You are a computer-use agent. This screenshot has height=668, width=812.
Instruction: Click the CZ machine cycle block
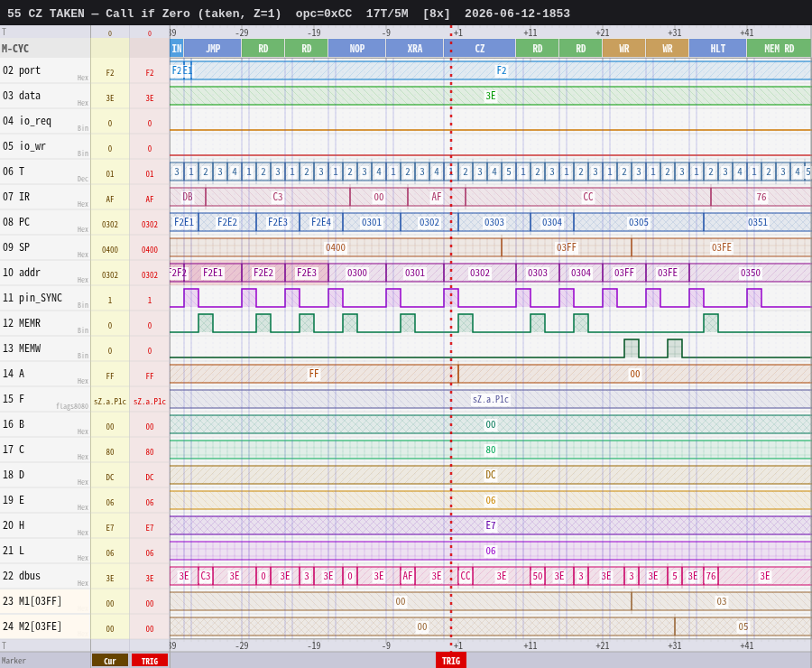480,49
